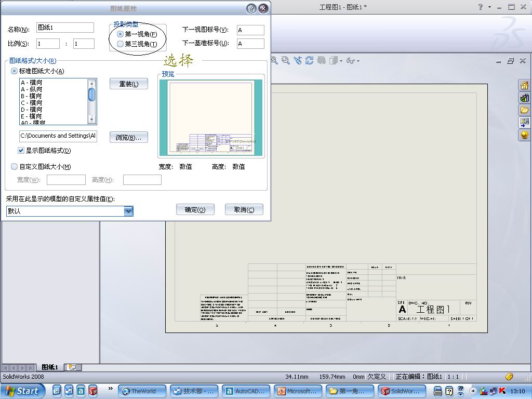
Task: Select the 第一视角 projection radio button
Action: click(120, 34)
